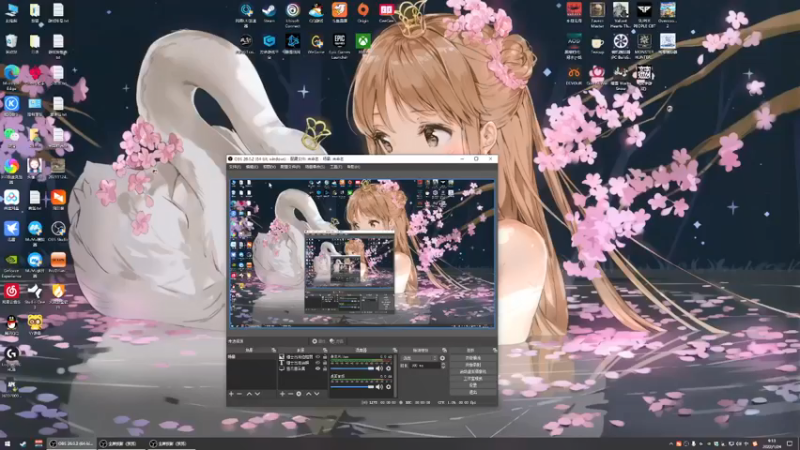Open settings gear for second mixer channel

pos(388,387)
